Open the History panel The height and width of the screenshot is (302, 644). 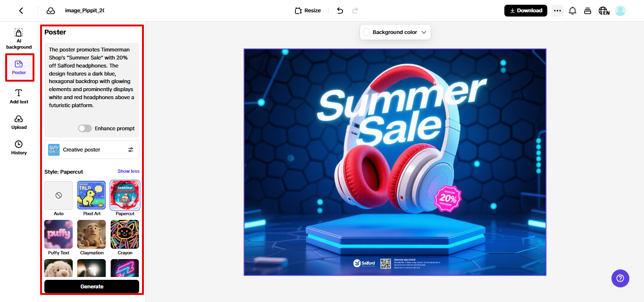(x=19, y=148)
